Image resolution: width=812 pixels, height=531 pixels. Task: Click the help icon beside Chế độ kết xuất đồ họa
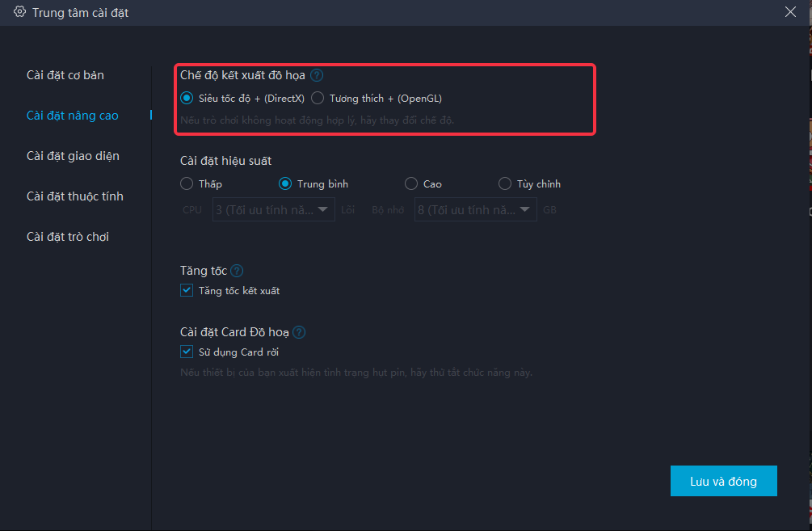pos(317,75)
